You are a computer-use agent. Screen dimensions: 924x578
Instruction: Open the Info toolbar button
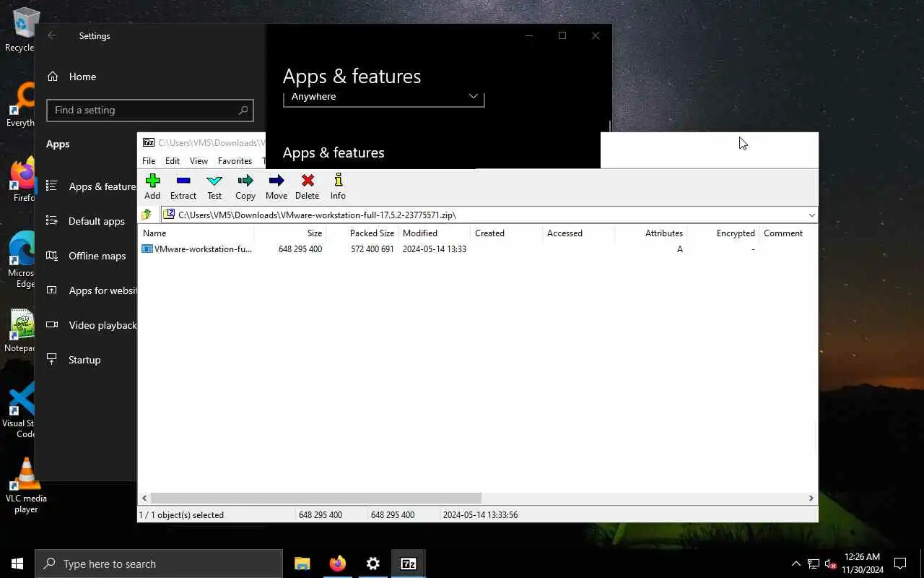[338, 186]
